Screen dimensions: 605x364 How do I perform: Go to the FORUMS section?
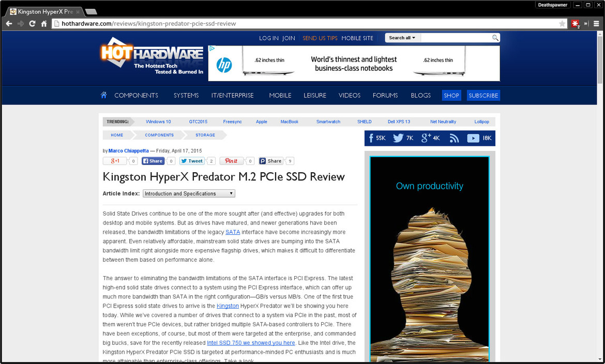[385, 95]
